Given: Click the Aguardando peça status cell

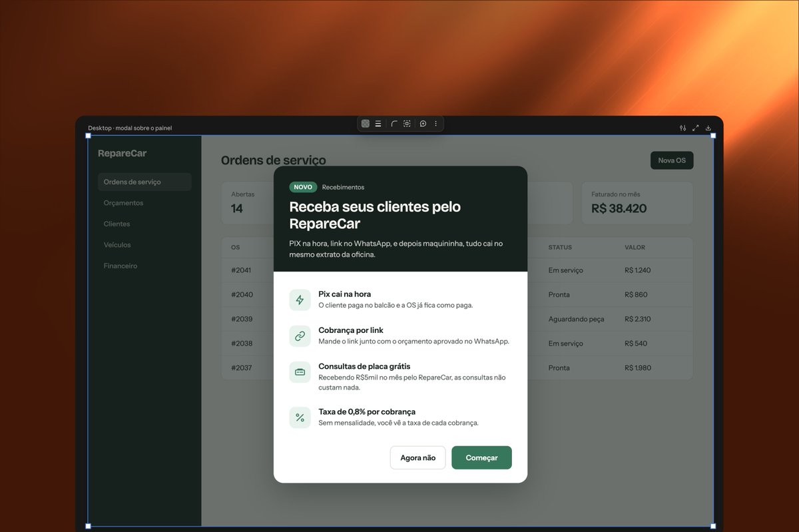Looking at the screenshot, I should (x=577, y=319).
